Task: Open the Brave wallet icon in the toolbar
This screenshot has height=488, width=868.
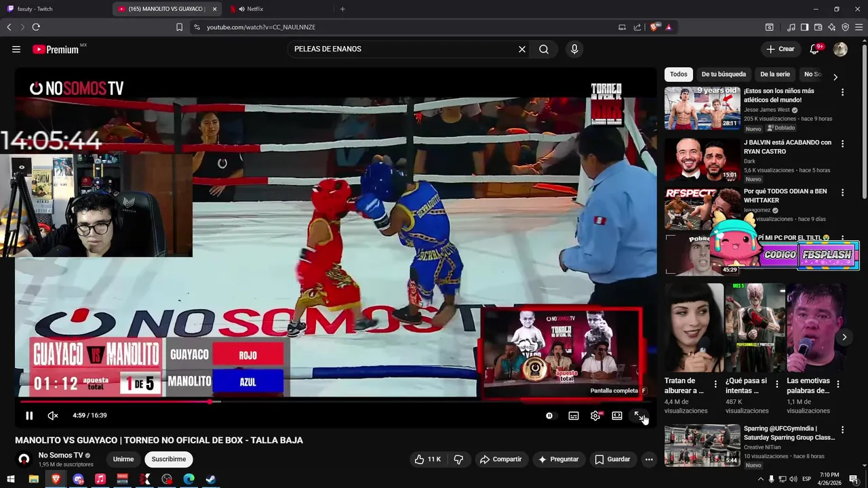Action: [818, 27]
